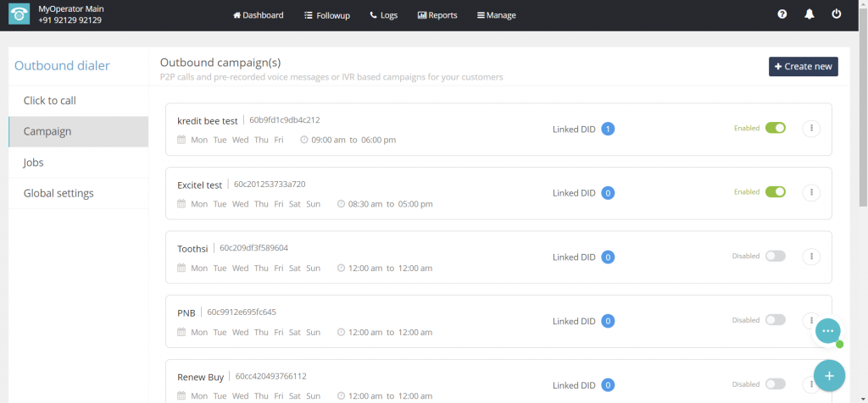The width and height of the screenshot is (868, 403).
Task: Click the kredit bee test campaign name
Action: click(208, 120)
